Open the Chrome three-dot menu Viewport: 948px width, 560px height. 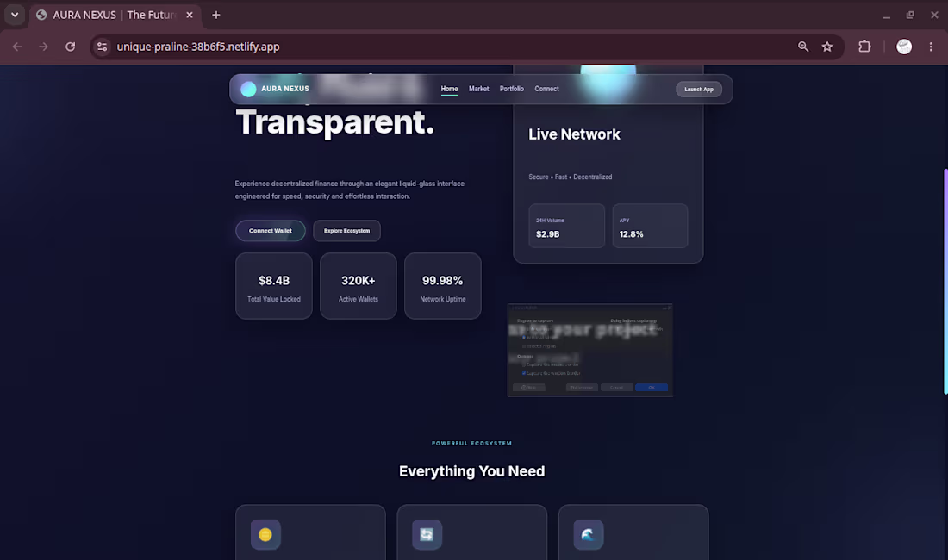click(931, 47)
